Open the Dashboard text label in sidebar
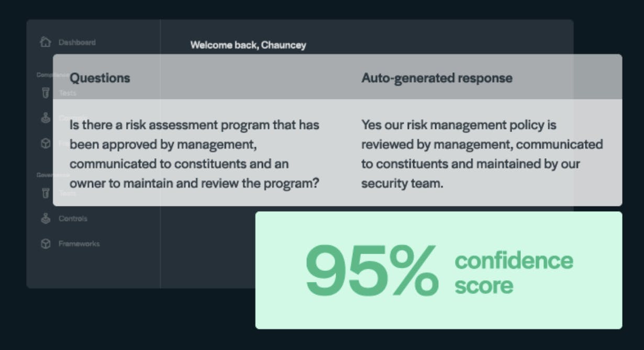 click(x=77, y=42)
